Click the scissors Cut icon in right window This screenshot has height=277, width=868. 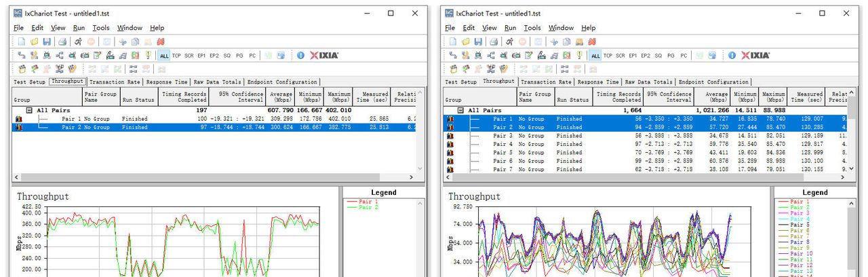click(x=555, y=41)
